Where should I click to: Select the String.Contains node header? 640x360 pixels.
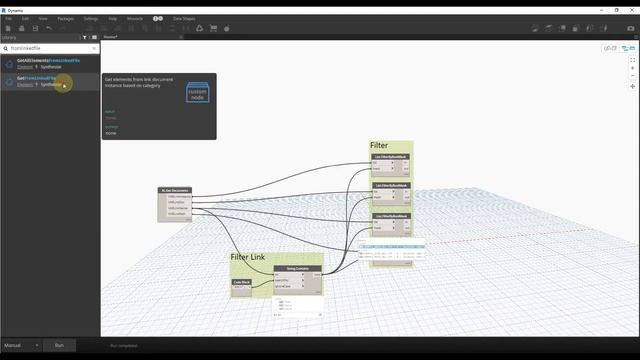(298, 269)
